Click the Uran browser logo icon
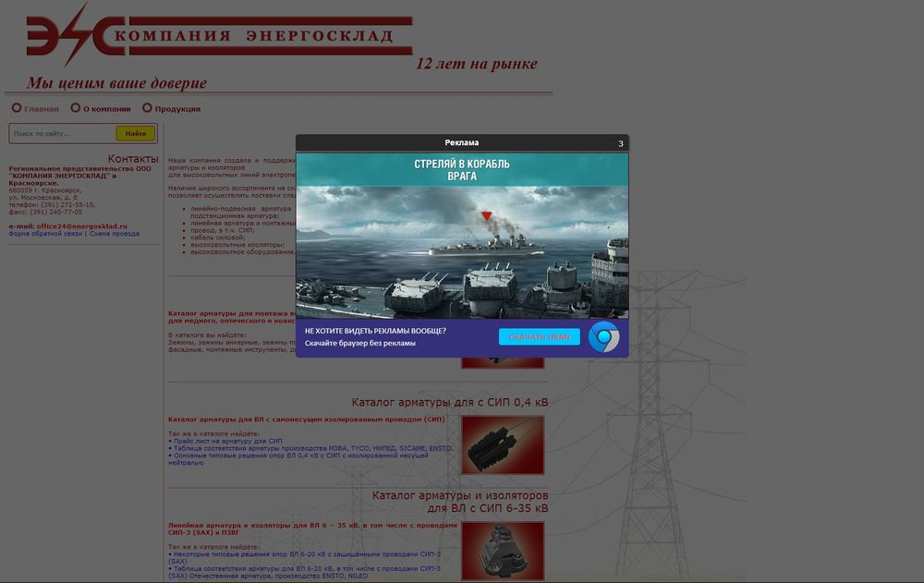The width and height of the screenshot is (924, 583). point(604,337)
